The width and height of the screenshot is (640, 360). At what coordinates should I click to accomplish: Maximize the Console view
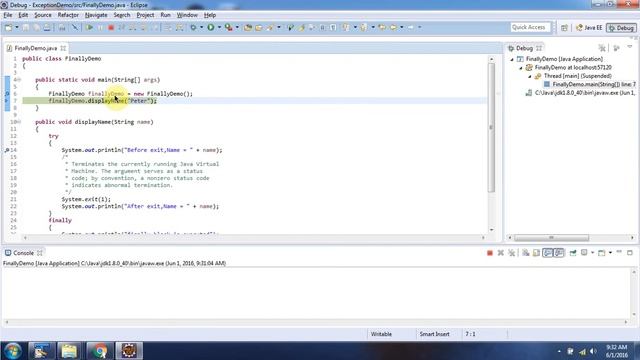point(630,253)
